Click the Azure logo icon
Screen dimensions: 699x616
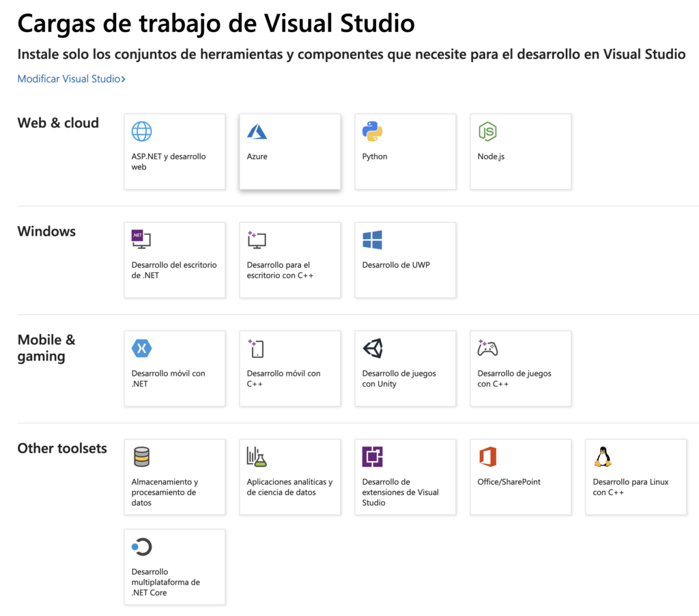[257, 132]
